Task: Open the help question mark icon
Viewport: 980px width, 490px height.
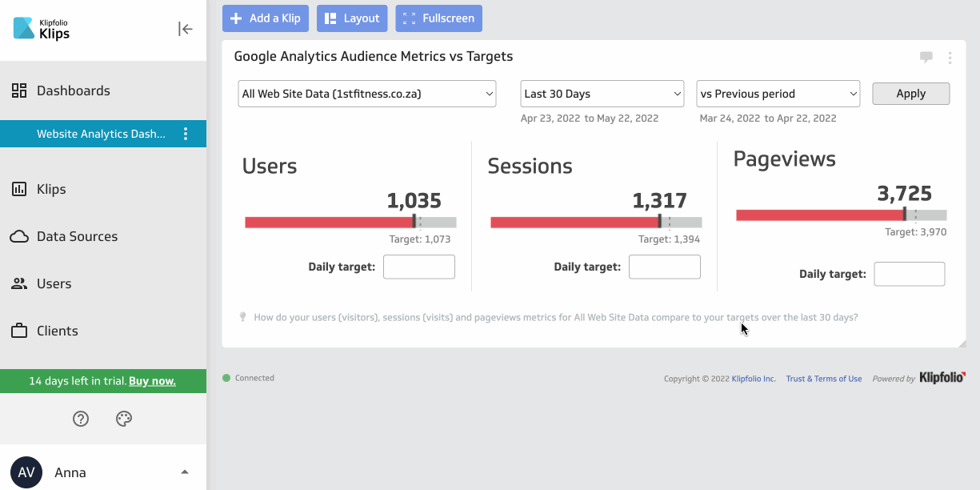Action: click(81, 419)
